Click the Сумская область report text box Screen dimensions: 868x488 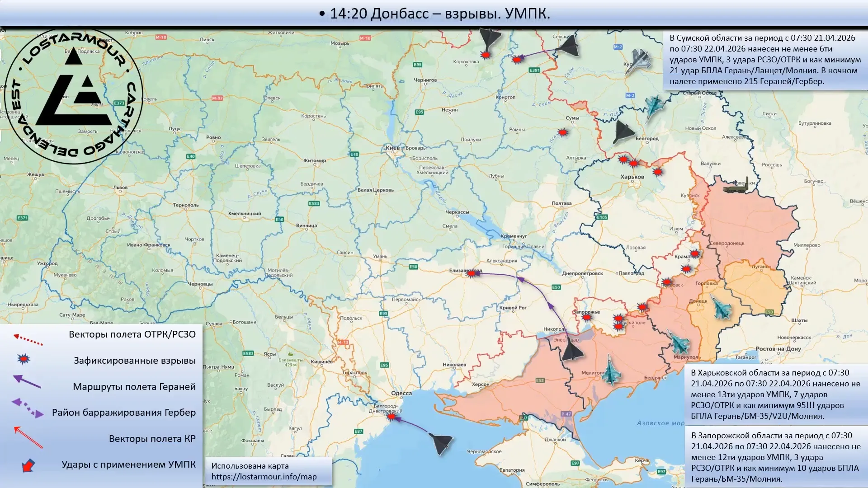pyautogui.click(x=764, y=59)
